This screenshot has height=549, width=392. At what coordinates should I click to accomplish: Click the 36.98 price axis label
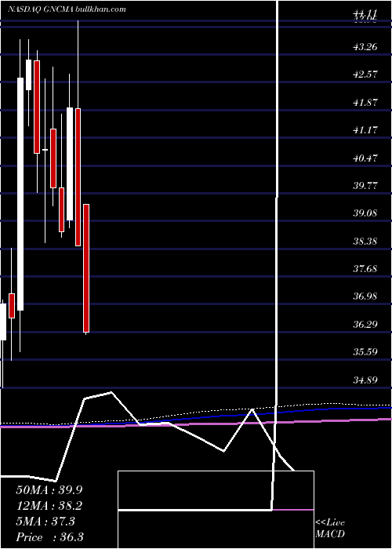(365, 296)
